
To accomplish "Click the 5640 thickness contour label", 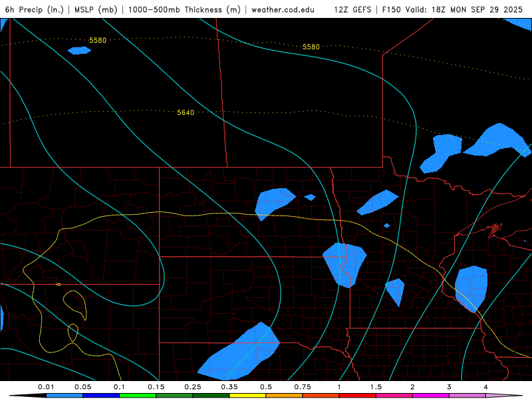I will pos(186,112).
